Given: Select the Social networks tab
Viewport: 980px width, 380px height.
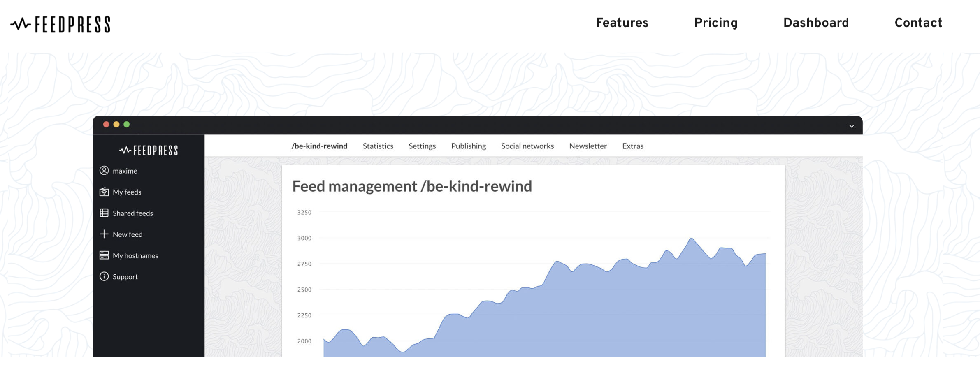Looking at the screenshot, I should [527, 146].
